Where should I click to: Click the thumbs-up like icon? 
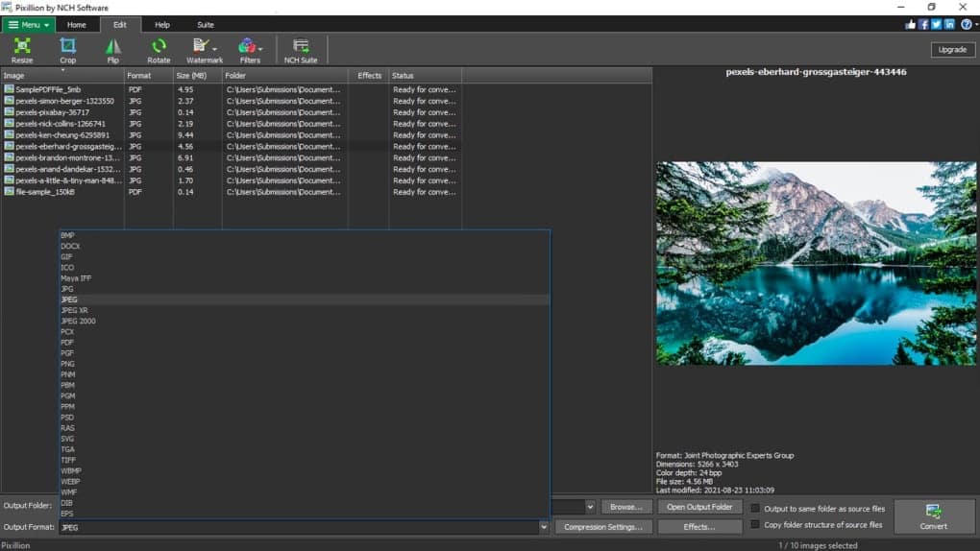(910, 24)
